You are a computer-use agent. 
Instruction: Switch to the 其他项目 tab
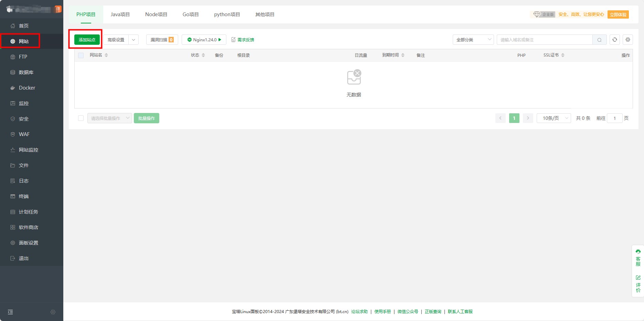tap(265, 14)
